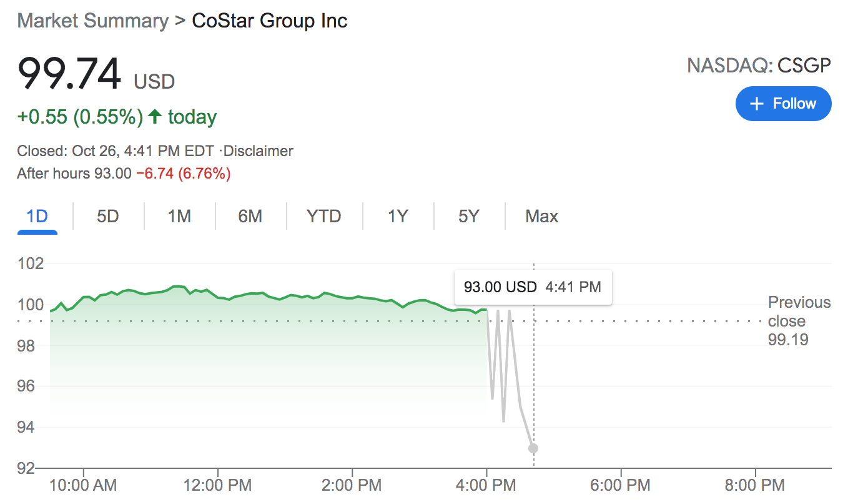Select the 1M range tab

point(179,217)
